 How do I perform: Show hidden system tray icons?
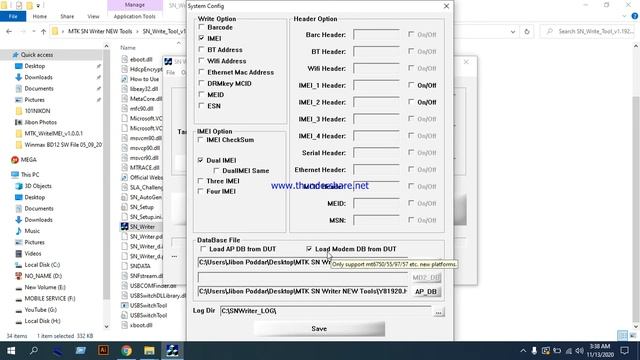pyautogui.click(x=523, y=351)
